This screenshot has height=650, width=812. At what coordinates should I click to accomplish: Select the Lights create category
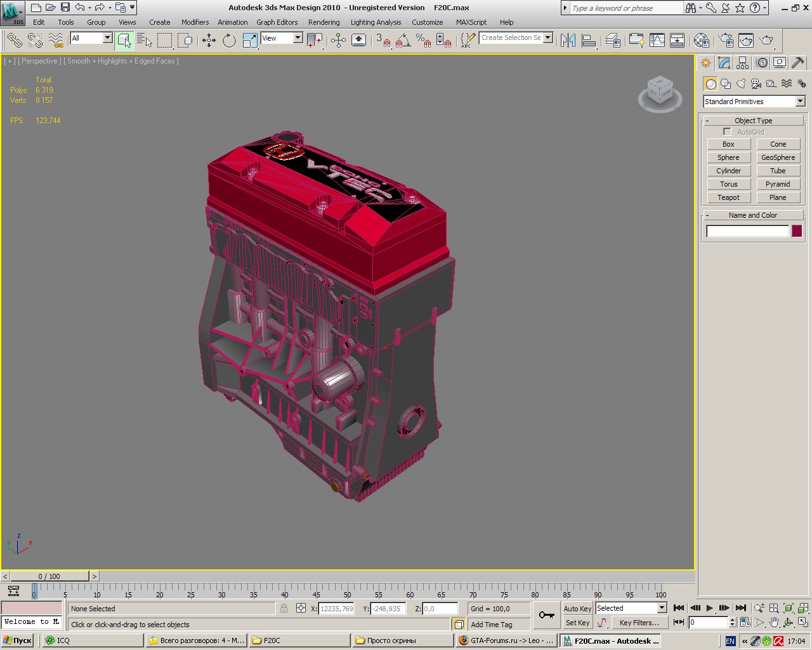741,84
